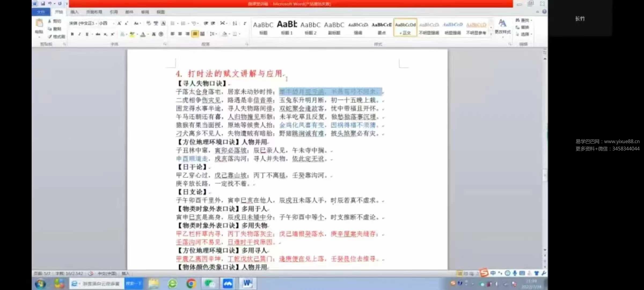Screen dimensions: 644x290
Task: Toggle show paragraph marks
Action: point(244,23)
